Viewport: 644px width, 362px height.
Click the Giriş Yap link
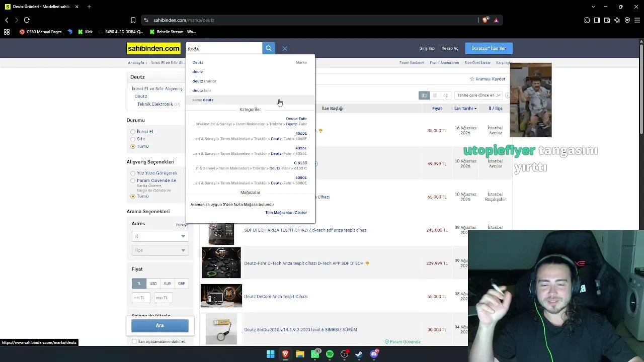point(427,48)
